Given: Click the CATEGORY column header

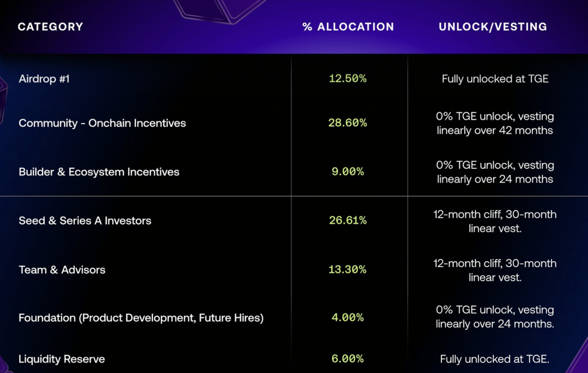Looking at the screenshot, I should 50,27.
